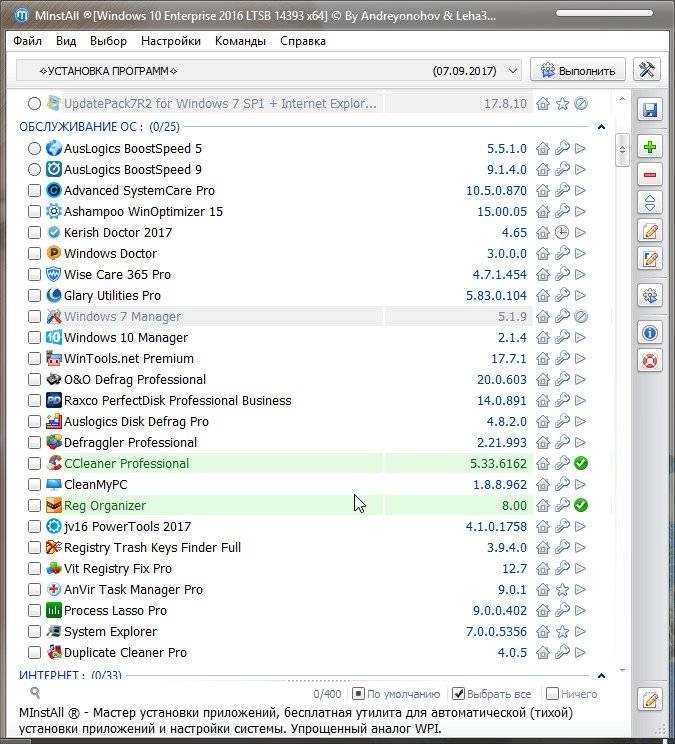This screenshot has width=675, height=744.
Task: Collapse the ИНТЕРНЕТ section arrow
Action: [x=601, y=675]
